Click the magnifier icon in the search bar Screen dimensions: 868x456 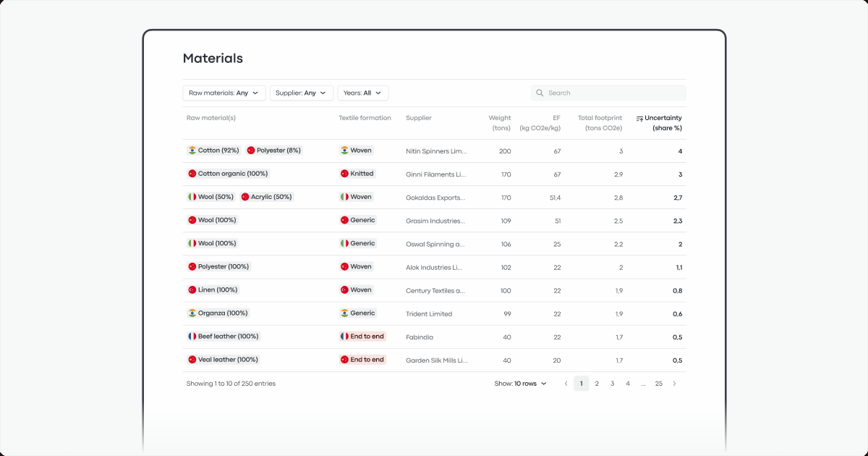coord(540,93)
